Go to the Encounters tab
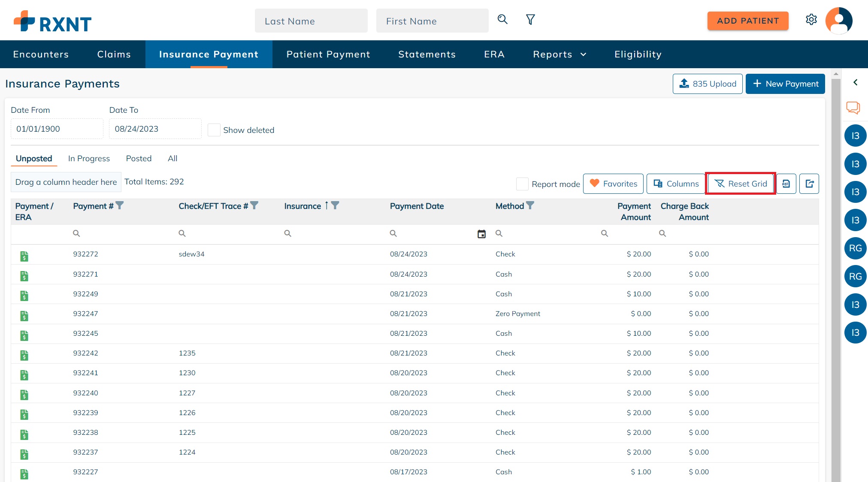 tap(41, 54)
